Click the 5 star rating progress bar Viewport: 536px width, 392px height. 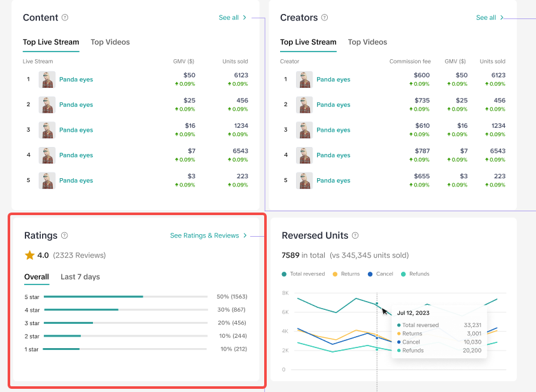[x=125, y=297]
